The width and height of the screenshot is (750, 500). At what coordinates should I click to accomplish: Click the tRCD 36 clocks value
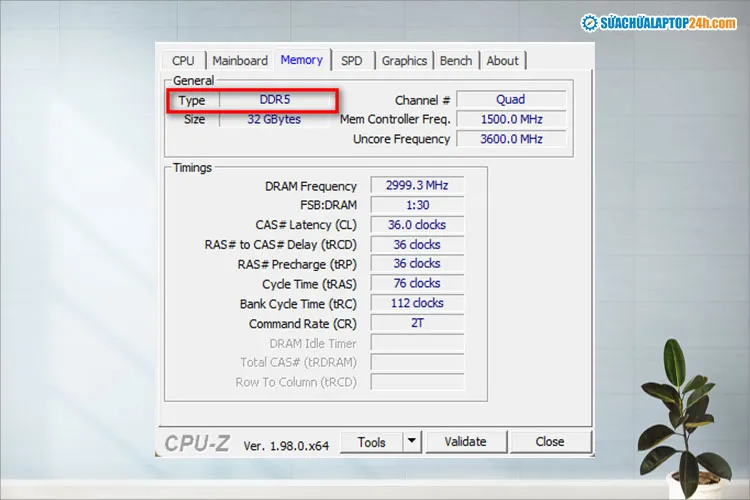point(417,244)
